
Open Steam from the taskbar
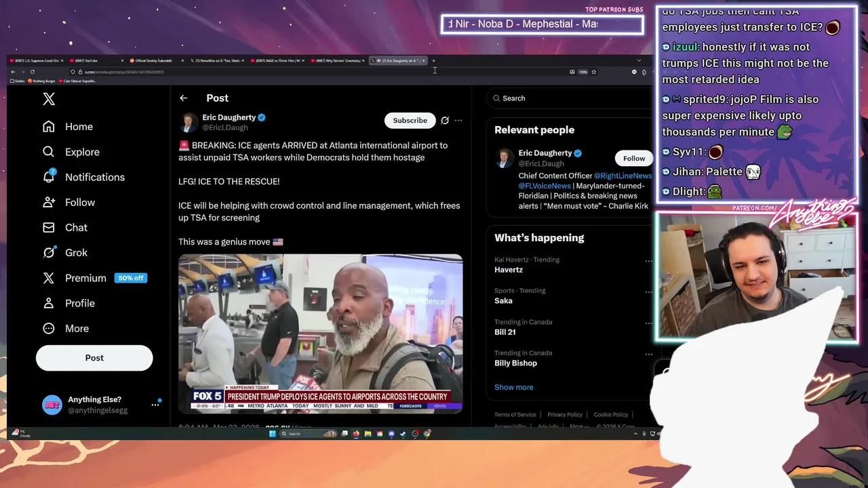pos(403,434)
